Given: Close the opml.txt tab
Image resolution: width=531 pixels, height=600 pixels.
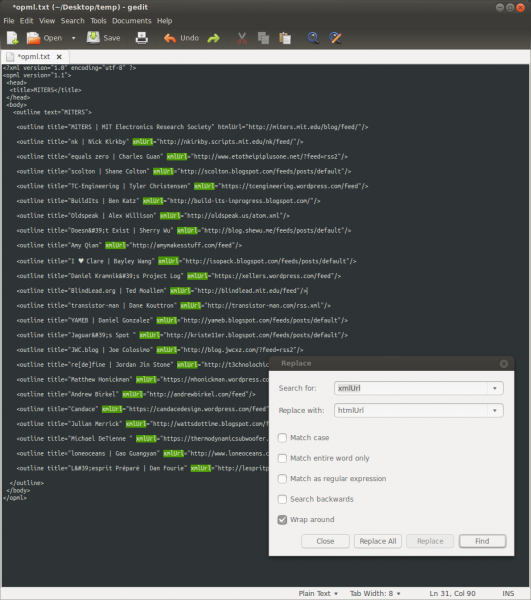Looking at the screenshot, I should 59,57.
